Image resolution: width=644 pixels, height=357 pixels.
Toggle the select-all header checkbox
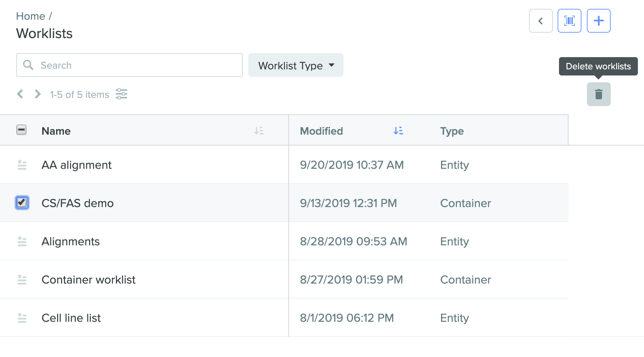21,130
